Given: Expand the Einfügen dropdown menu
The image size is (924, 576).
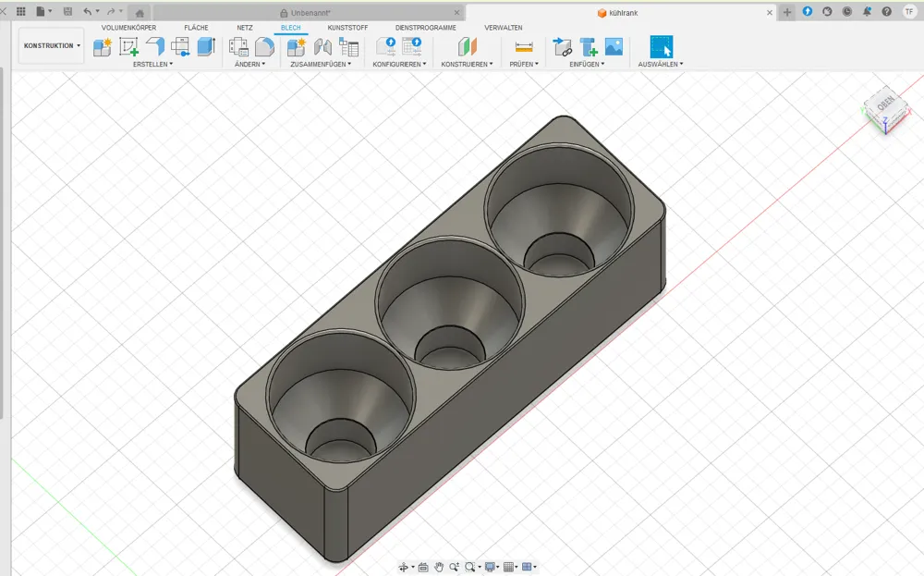Looking at the screenshot, I should [x=587, y=65].
